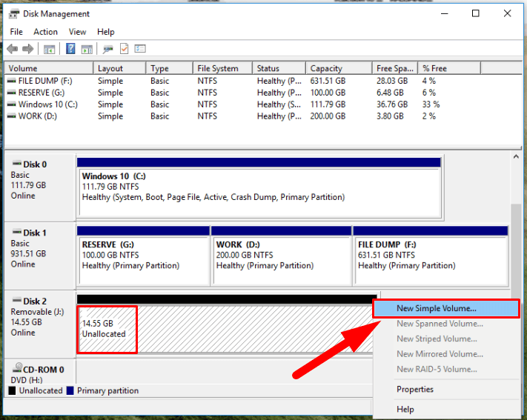Click the Settings list toolbar icon
The image size is (527, 420).
(140, 49)
